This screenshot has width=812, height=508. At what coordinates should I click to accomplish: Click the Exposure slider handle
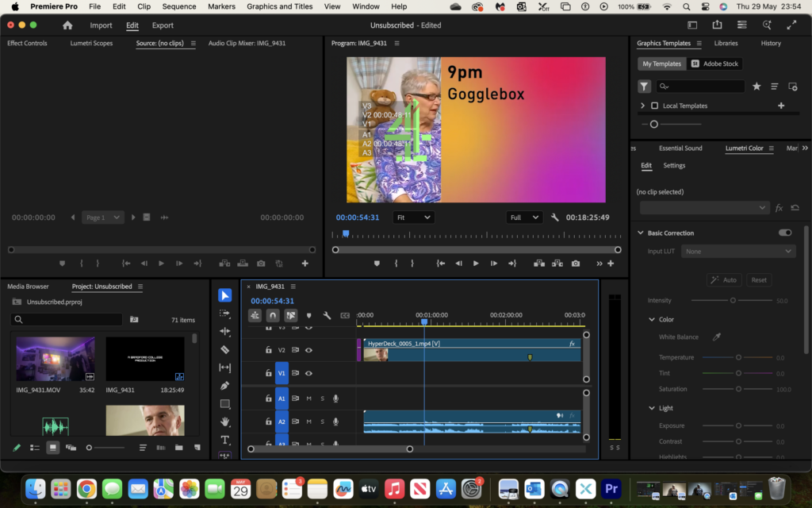click(x=738, y=425)
